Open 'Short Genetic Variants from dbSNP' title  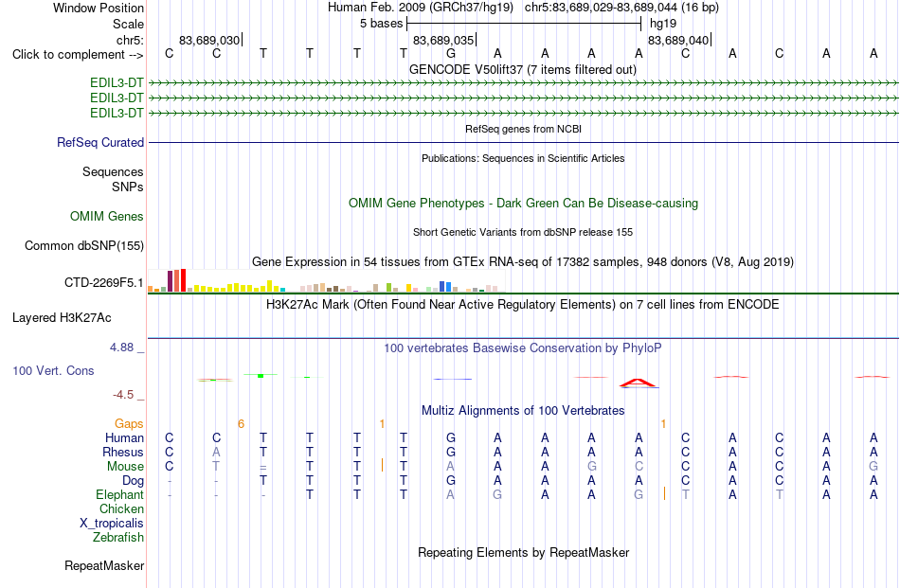[523, 232]
